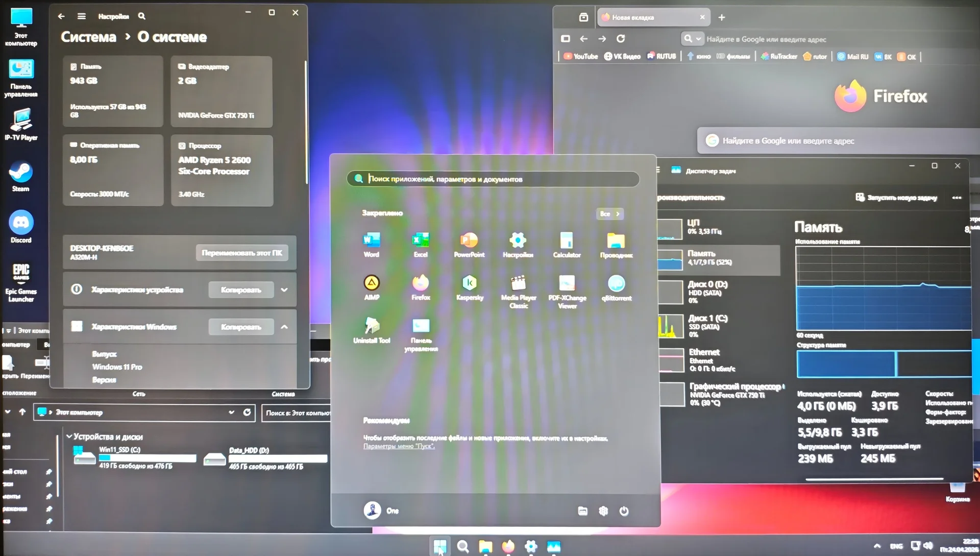Open Epic Games Launcher shortcut

point(21,282)
